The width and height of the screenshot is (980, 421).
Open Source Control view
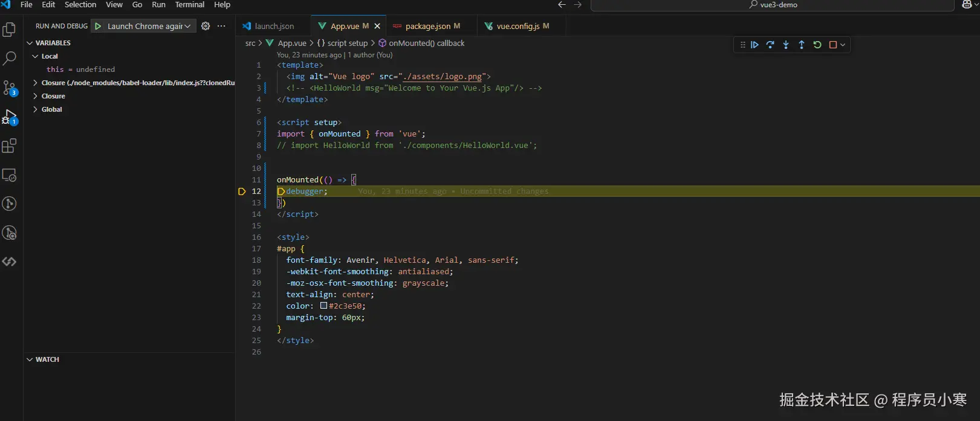(10, 88)
